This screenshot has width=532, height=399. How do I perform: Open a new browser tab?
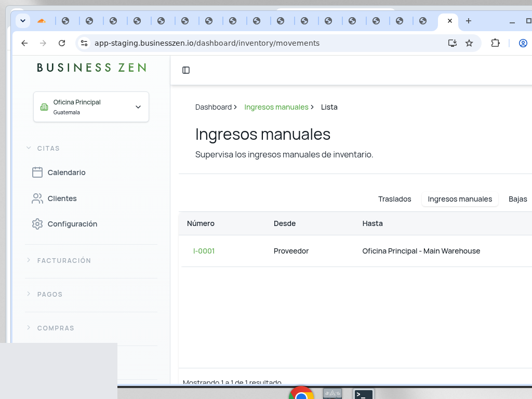pos(469,21)
